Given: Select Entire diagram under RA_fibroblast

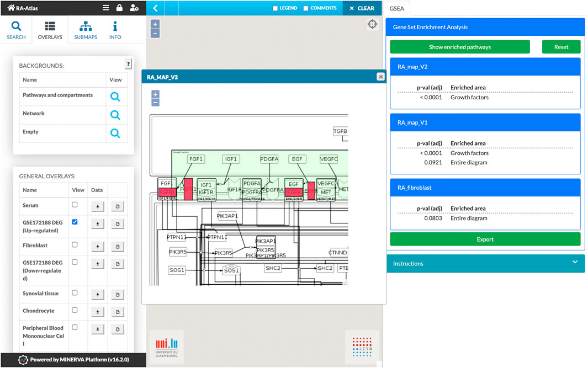Looking at the screenshot, I should (469, 218).
